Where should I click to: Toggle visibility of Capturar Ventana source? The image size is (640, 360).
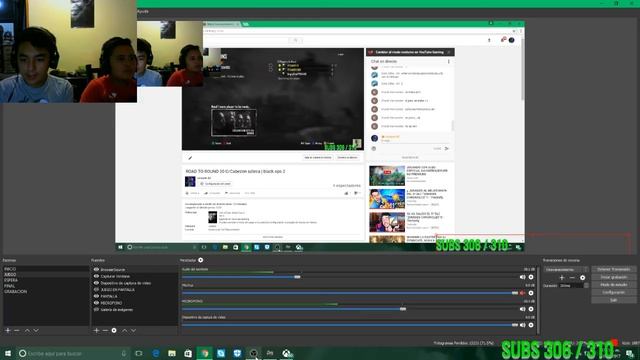[x=96, y=276]
